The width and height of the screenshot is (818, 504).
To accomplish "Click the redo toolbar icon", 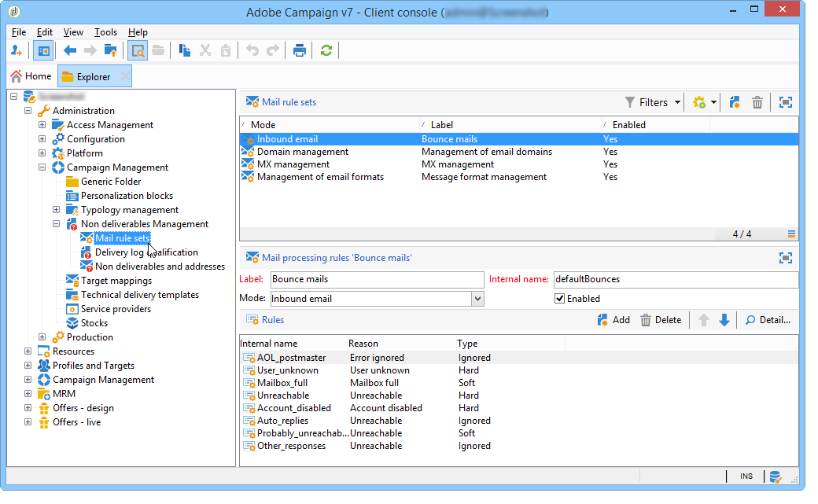I will point(273,50).
